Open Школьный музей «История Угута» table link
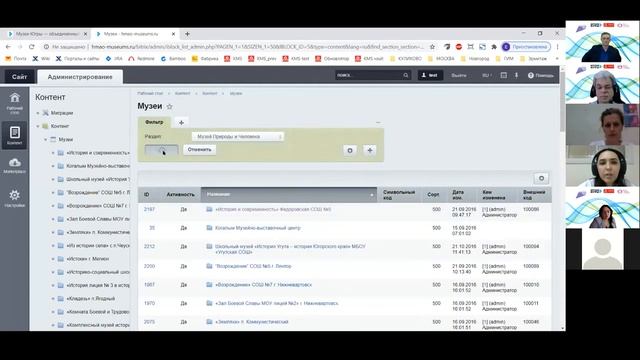Viewport: 640px width, 360px height. (x=290, y=249)
